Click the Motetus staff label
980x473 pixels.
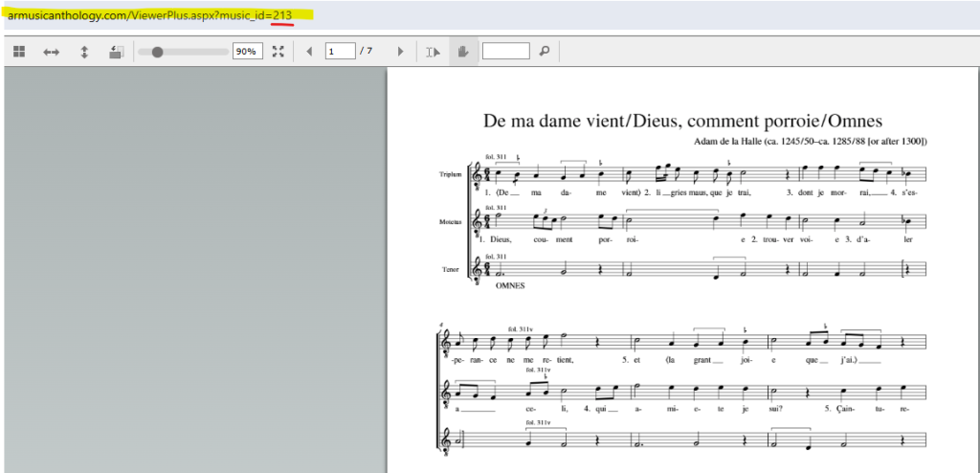[450, 221]
